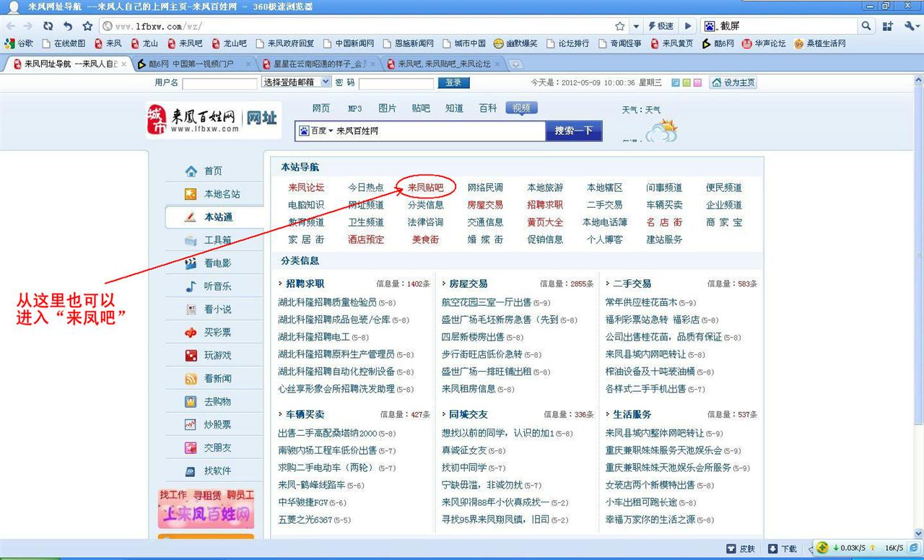Open the 在线截图 bookmark
The width and height of the screenshot is (924, 560).
(64, 43)
